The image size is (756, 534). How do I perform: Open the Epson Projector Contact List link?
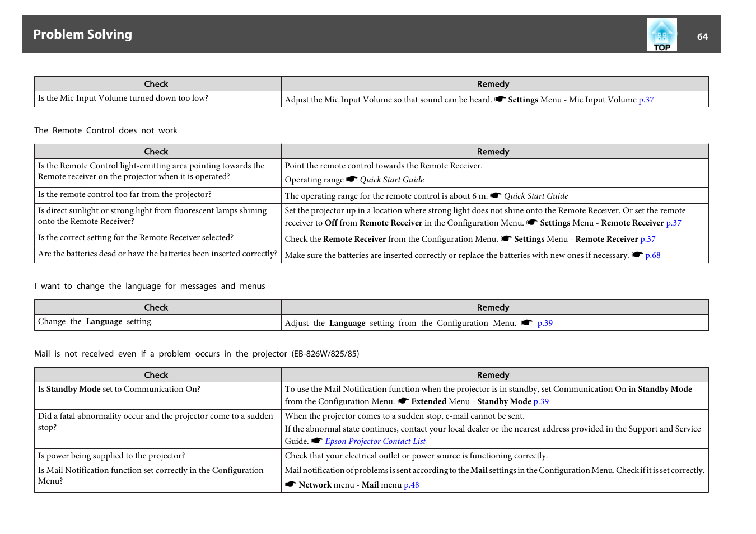375,441
